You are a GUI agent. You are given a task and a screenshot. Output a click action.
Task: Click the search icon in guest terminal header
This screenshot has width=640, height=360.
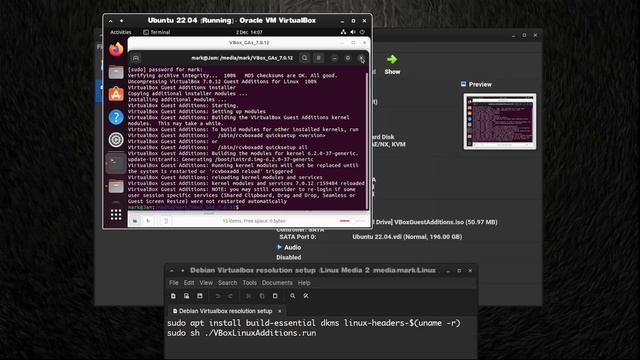point(304,58)
